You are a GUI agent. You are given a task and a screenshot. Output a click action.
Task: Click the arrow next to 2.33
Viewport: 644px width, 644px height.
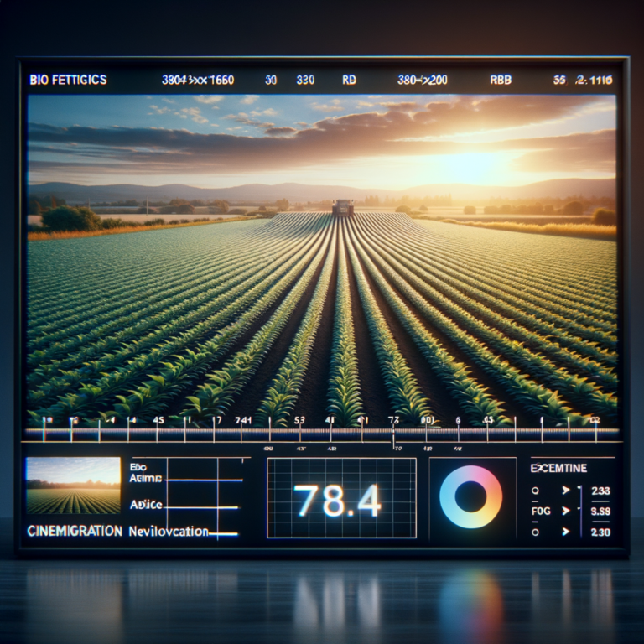click(566, 490)
